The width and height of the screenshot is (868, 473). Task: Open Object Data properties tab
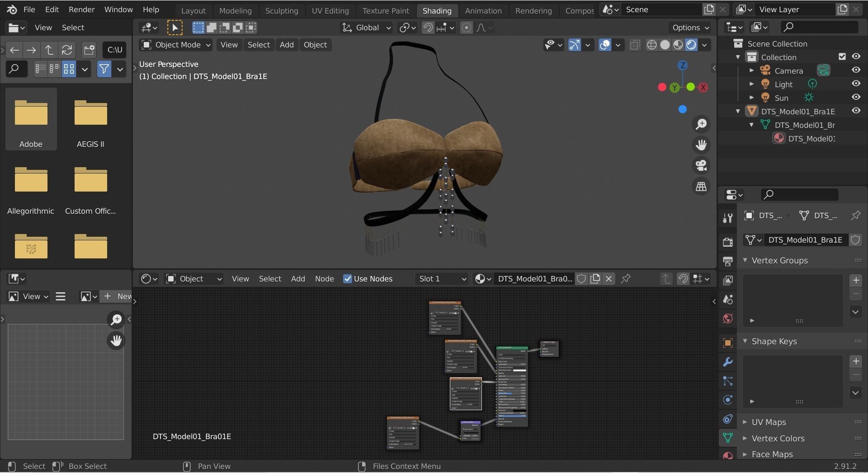pos(727,437)
